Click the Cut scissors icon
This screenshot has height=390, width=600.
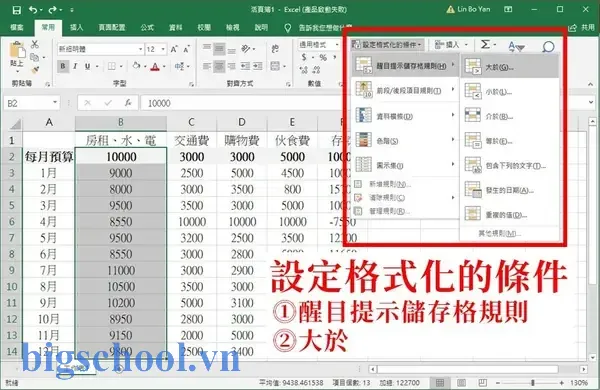[x=35, y=44]
